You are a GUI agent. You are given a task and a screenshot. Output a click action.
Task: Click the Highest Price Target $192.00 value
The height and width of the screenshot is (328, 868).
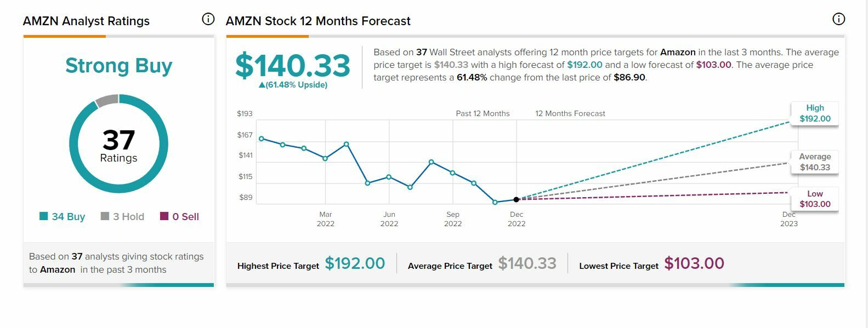(355, 263)
